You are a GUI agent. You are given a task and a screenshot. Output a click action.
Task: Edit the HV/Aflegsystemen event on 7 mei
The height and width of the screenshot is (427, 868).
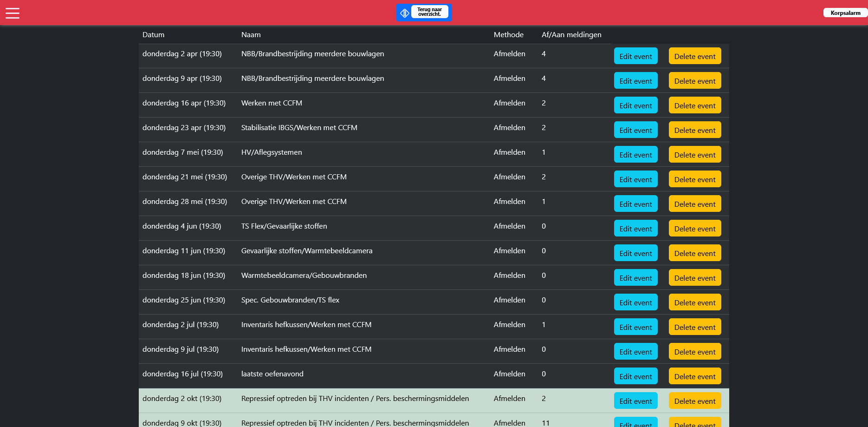tap(635, 154)
